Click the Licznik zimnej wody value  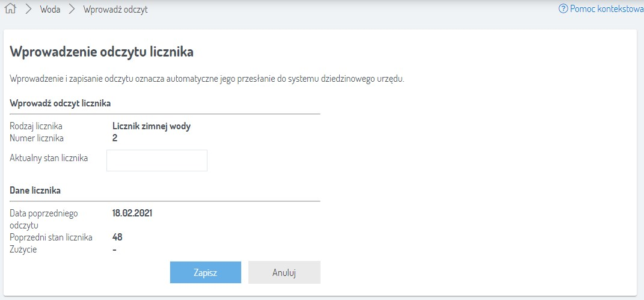[x=155, y=126]
